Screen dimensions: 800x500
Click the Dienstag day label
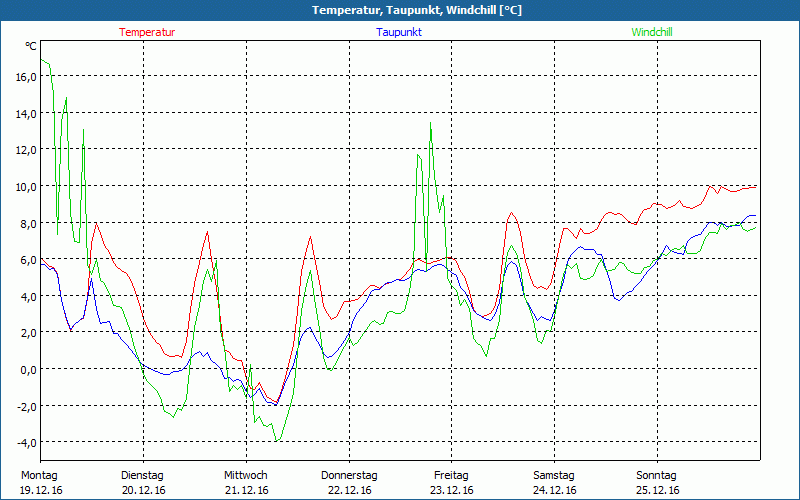[142, 476]
